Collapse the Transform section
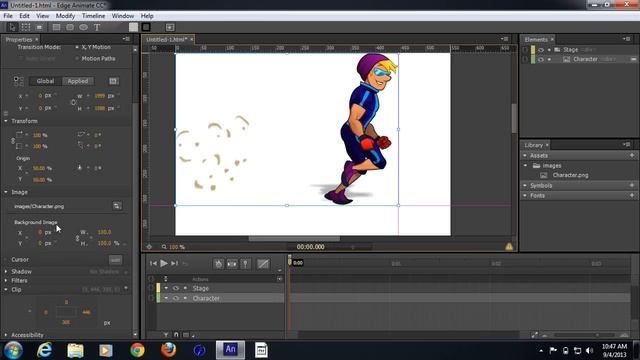The width and height of the screenshot is (640, 360). point(6,121)
